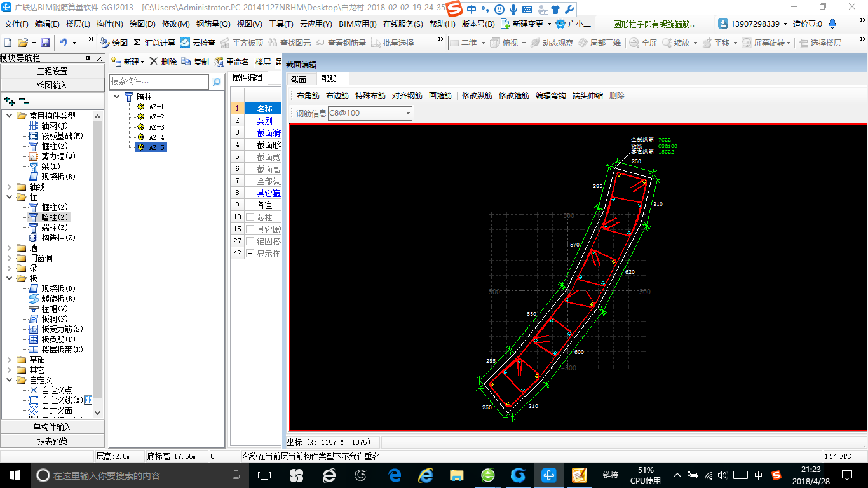Viewport: 868px width, 488px height.
Task: Click the 重命名 rename button
Action: tap(231, 62)
